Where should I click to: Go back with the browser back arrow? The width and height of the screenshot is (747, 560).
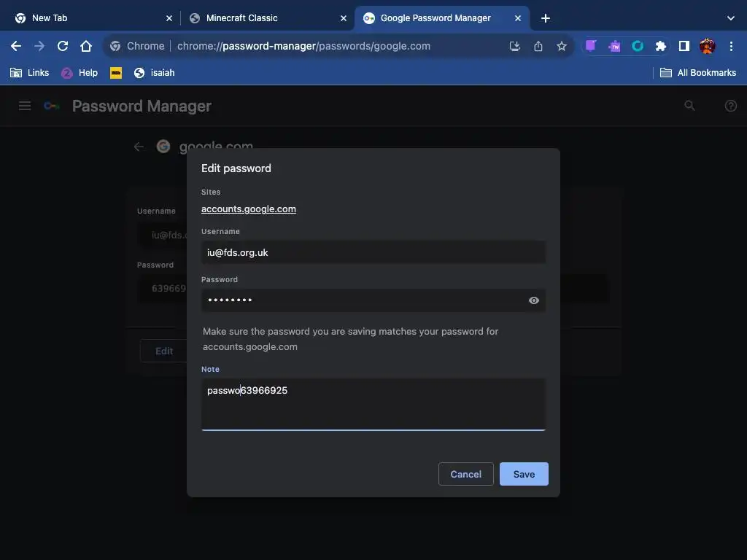(16, 46)
